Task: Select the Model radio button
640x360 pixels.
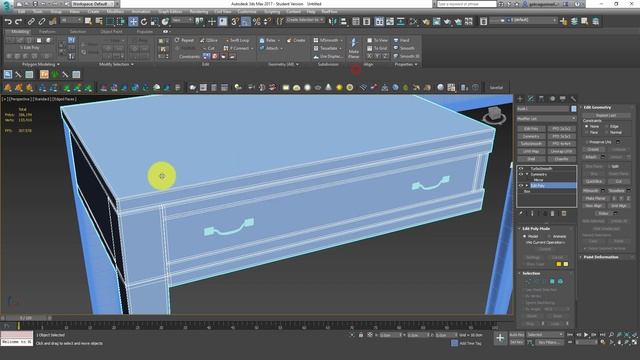Action: click(x=524, y=236)
